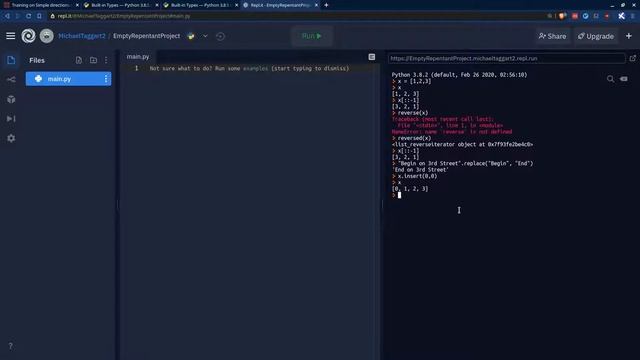The width and height of the screenshot is (640, 360).
Task: Open the Settings gear in sidebar
Action: tap(11, 138)
